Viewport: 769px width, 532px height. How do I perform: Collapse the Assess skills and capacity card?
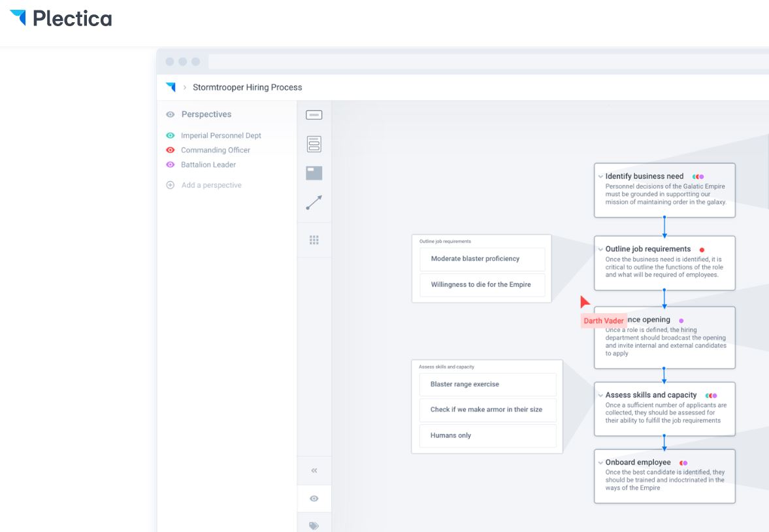tap(600, 395)
